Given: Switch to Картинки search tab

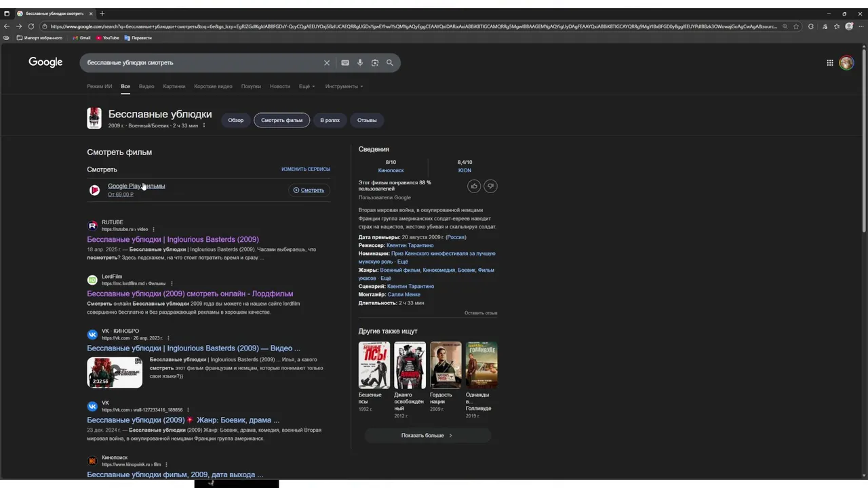Looking at the screenshot, I should pos(174,86).
